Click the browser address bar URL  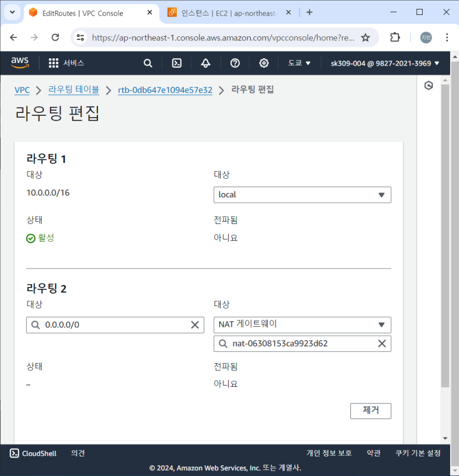pyautogui.click(x=223, y=37)
